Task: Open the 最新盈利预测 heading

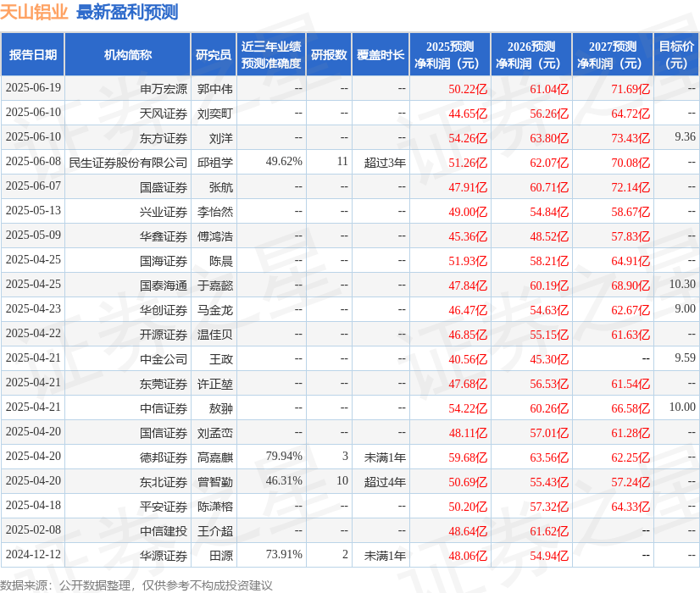Action: [127, 12]
